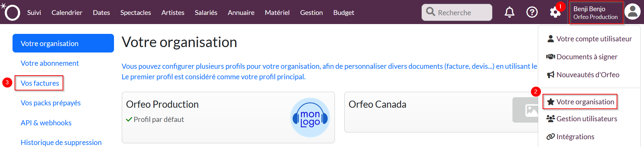This screenshot has width=644, height=147.
Task: Open Votre abonnement sidebar link
Action: (x=50, y=63)
